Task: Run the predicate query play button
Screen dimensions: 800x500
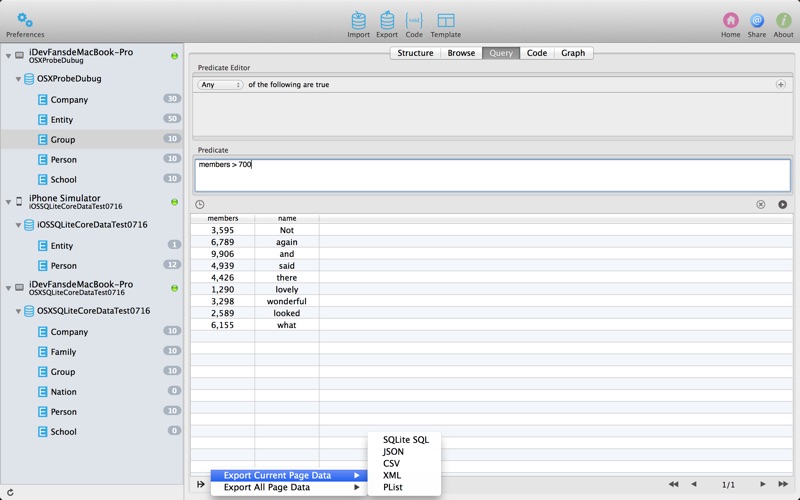Action: (x=782, y=205)
